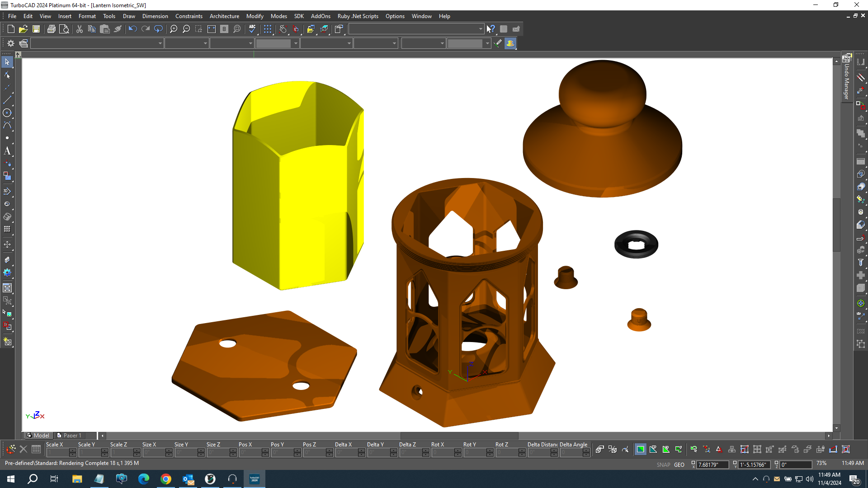This screenshot has width=868, height=488.
Task: Step up the Scale X spinner
Action: coord(72,450)
